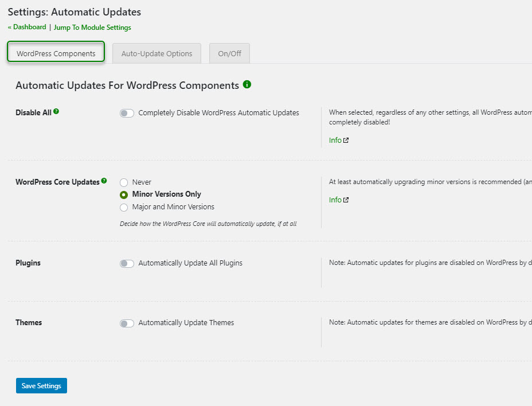Viewport: 532px width, 406px height.
Task: Select the Never radio option
Action: point(124,182)
